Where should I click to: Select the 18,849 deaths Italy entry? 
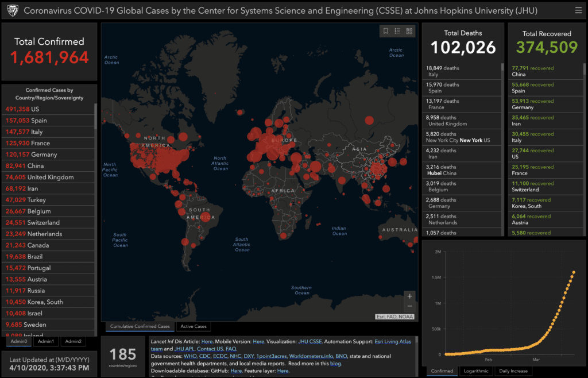point(462,71)
